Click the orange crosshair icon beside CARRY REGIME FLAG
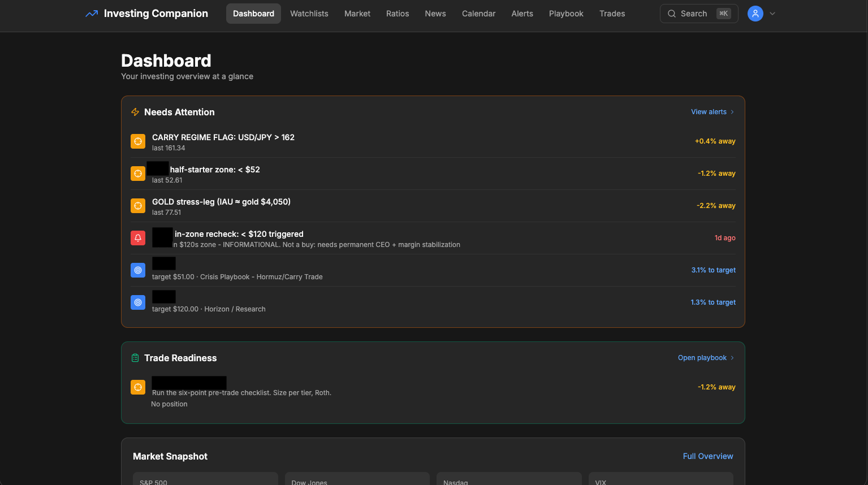The height and width of the screenshot is (485, 868). pos(138,141)
